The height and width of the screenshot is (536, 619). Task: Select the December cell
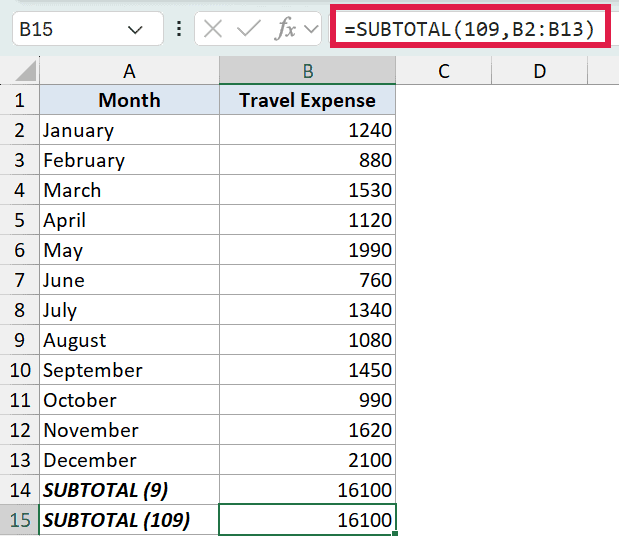point(129,460)
